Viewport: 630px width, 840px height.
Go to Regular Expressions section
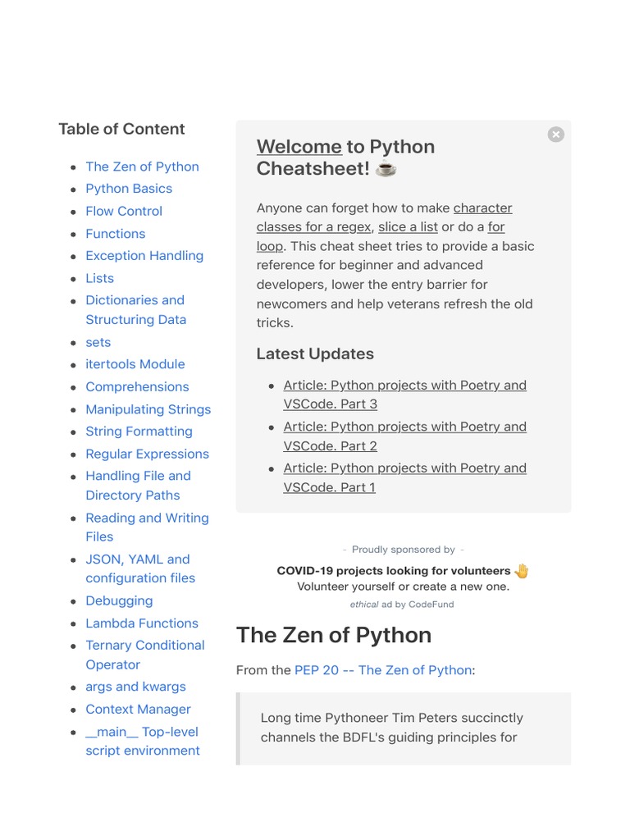click(x=147, y=454)
